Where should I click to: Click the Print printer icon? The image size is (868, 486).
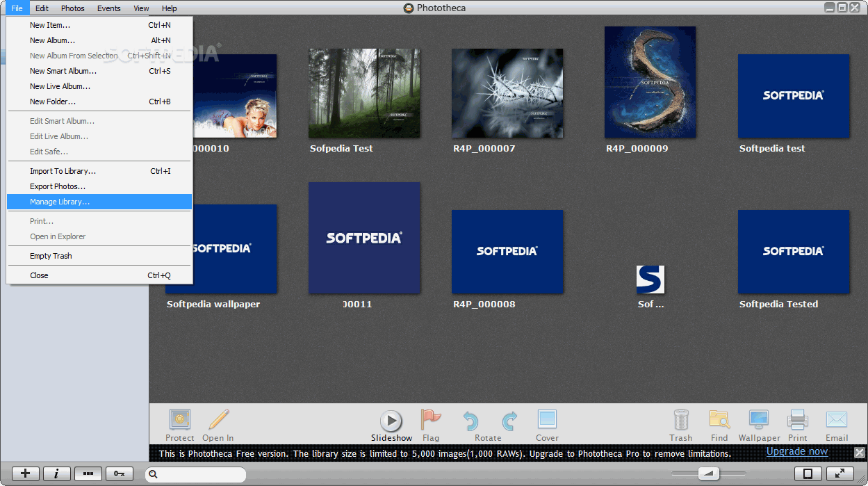798,420
